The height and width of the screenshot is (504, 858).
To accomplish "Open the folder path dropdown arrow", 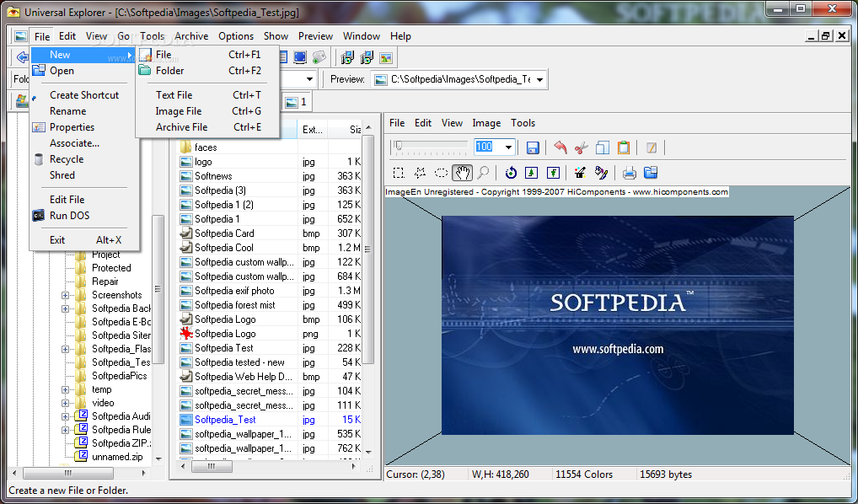I will pos(309,79).
